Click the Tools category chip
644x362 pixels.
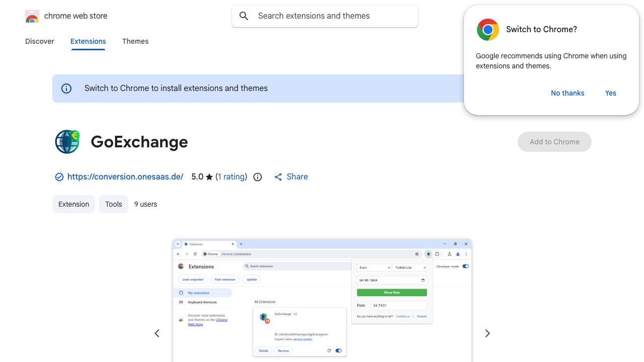point(114,204)
